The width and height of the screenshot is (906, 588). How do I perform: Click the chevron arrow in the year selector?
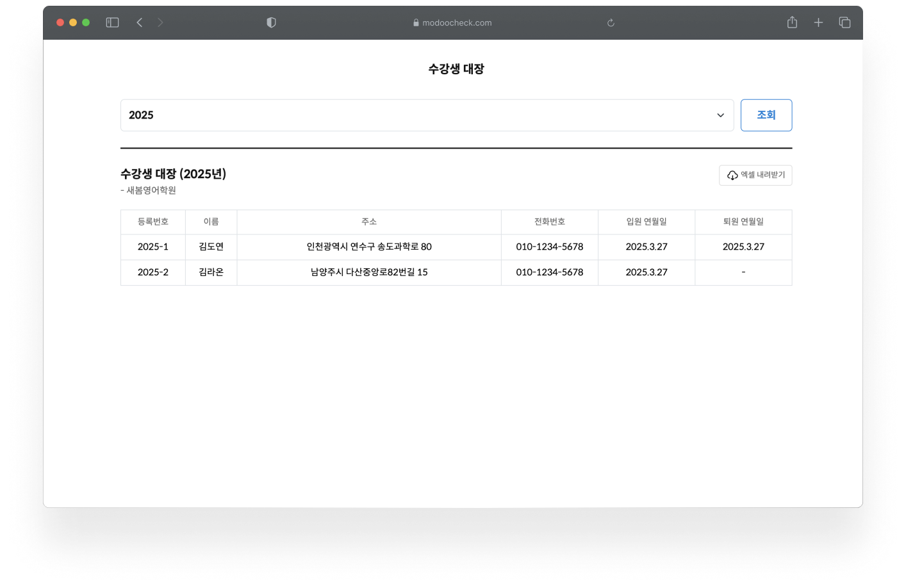point(720,115)
